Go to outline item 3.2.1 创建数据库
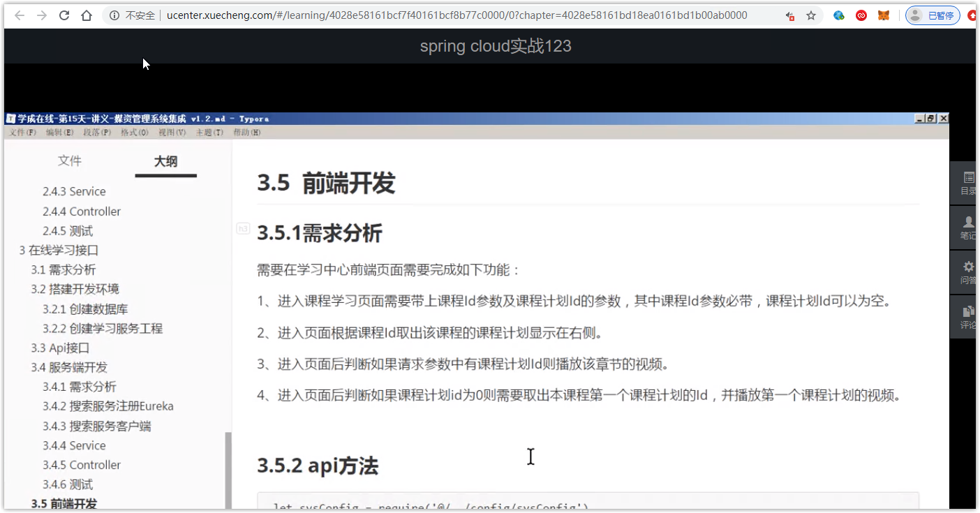 [85, 308]
